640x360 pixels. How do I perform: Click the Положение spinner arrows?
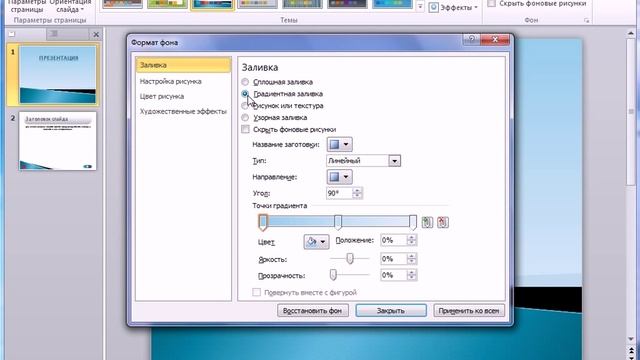[x=411, y=240]
